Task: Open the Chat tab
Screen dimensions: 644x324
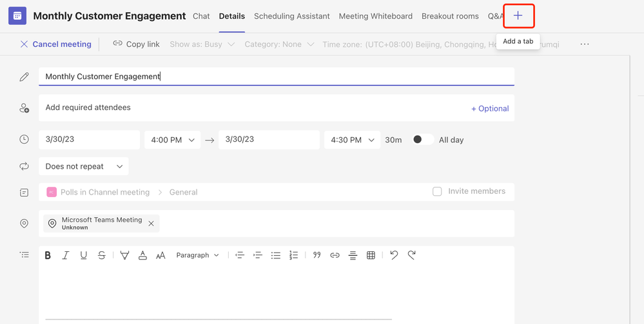Action: point(201,16)
